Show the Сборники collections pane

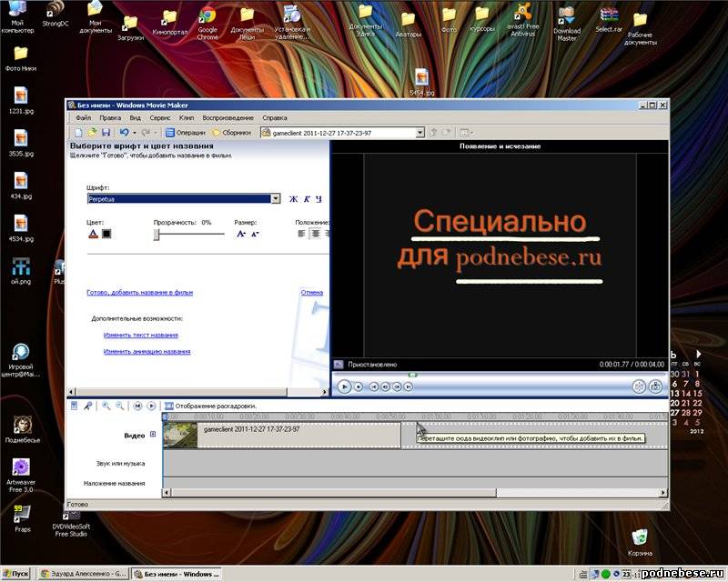click(x=232, y=133)
